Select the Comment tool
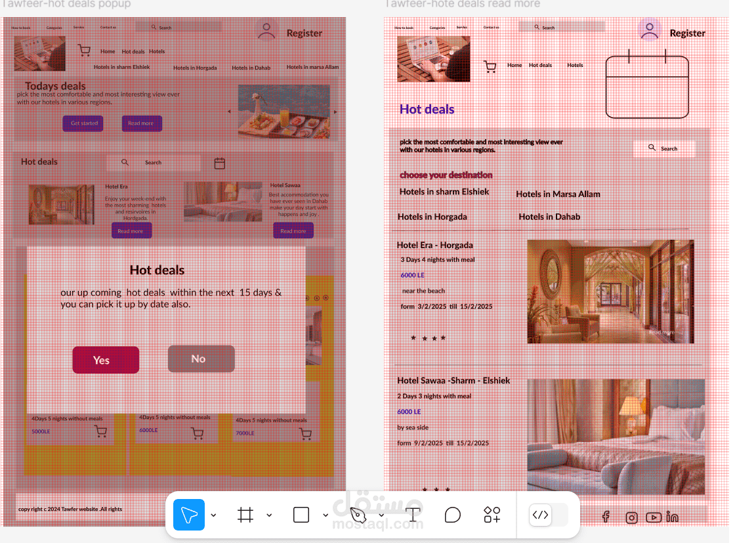Screen dimensions: 756x543 [x=452, y=515]
